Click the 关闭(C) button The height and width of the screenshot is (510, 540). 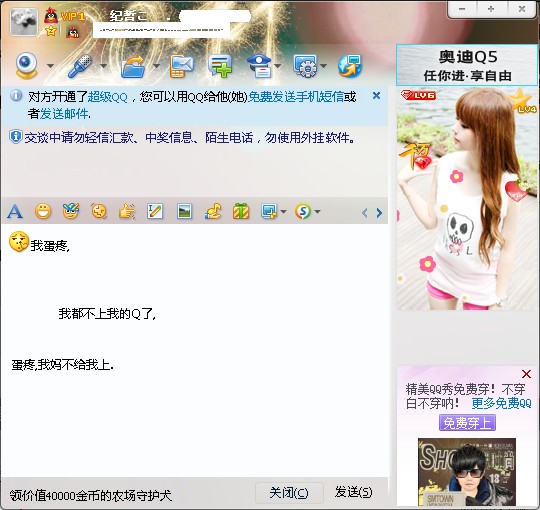[x=289, y=493]
